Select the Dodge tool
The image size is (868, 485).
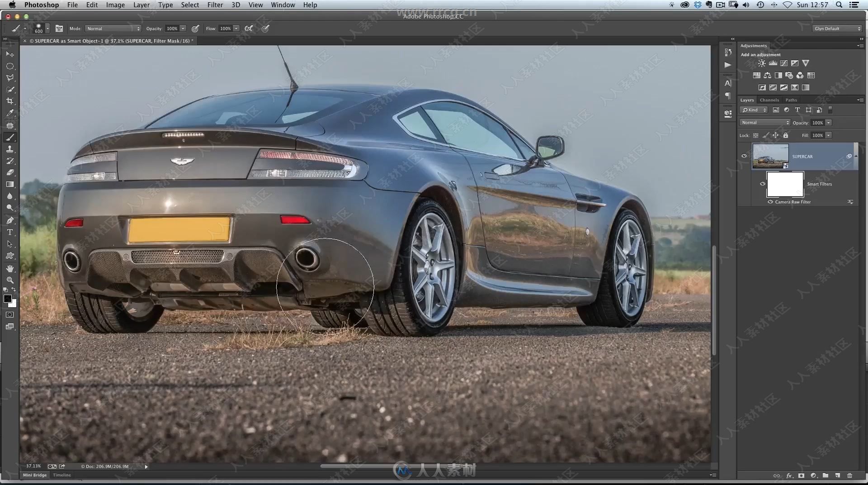coord(9,208)
